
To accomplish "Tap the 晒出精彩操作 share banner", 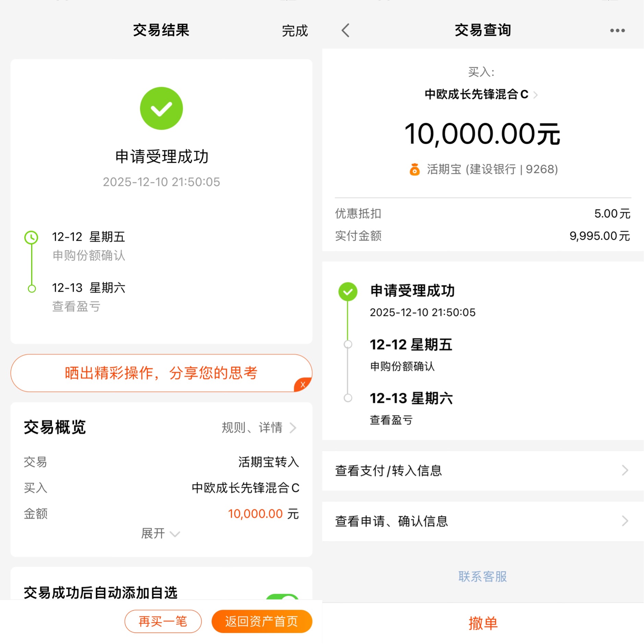I will tap(161, 373).
